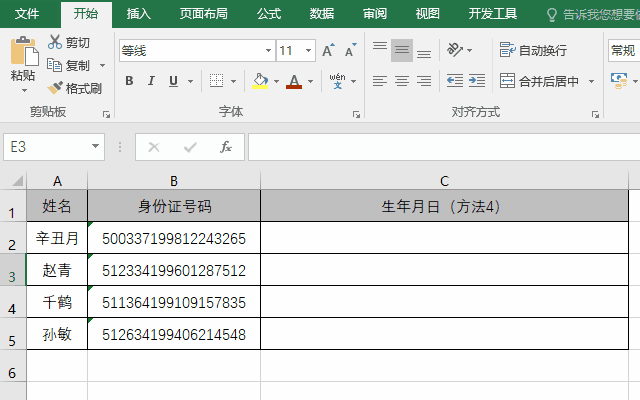The height and width of the screenshot is (400, 640).
Task: Open the 剪贴板 clipboard dialog launcher
Action: coord(107,115)
